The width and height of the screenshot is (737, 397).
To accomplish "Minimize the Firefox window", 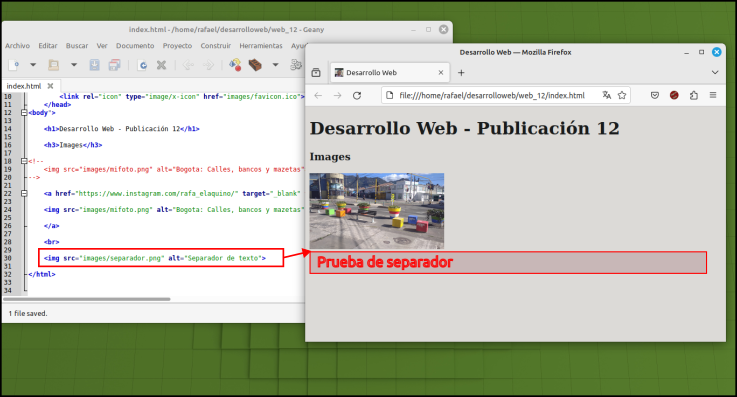I will pyautogui.click(x=686, y=52).
